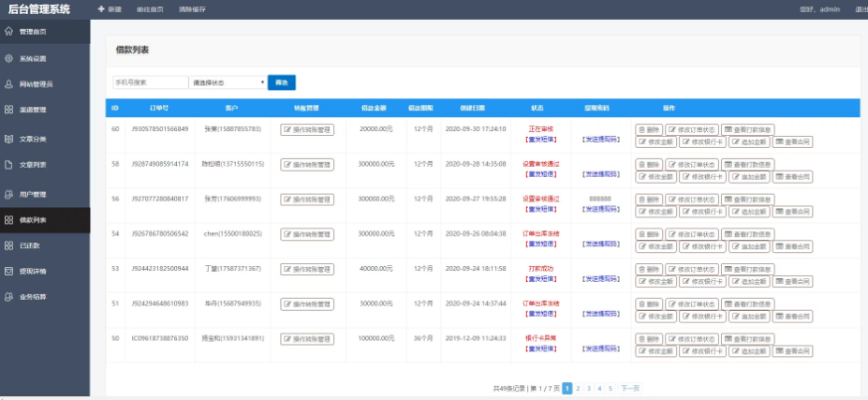Delete order ID 60 with 删除 button
This screenshot has height=400, width=868.
tap(649, 129)
